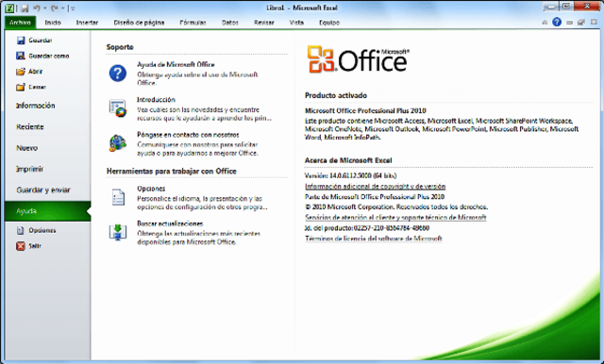Minimize the Excel window
This screenshot has height=364, width=604.
coord(551,7)
